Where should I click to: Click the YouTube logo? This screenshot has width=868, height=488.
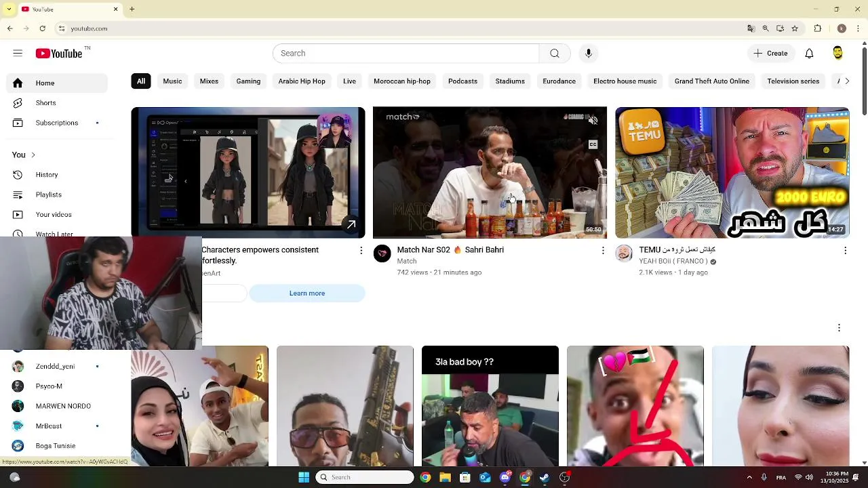(59, 54)
